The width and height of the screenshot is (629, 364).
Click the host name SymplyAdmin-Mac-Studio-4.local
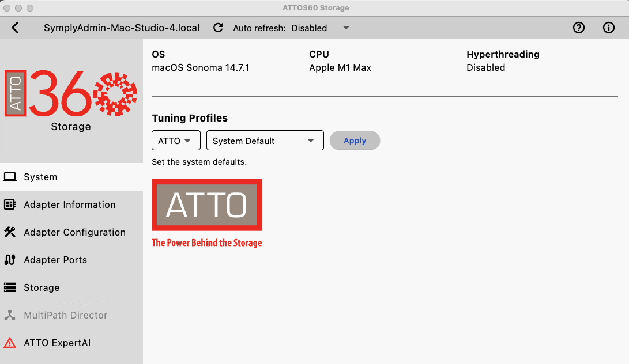coord(122,28)
